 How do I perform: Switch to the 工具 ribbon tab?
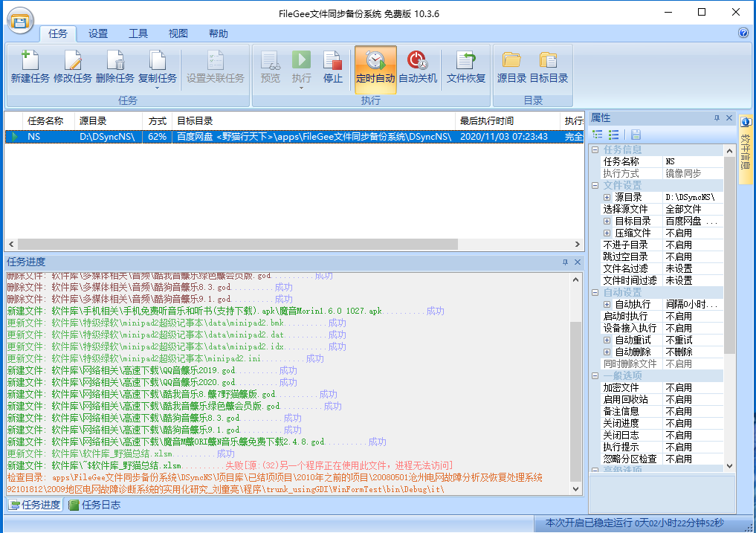pyautogui.click(x=138, y=33)
